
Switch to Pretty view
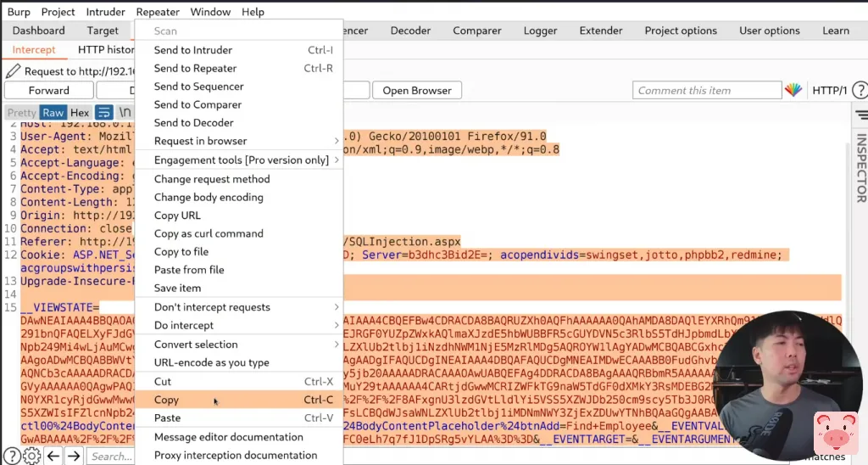[x=22, y=113]
